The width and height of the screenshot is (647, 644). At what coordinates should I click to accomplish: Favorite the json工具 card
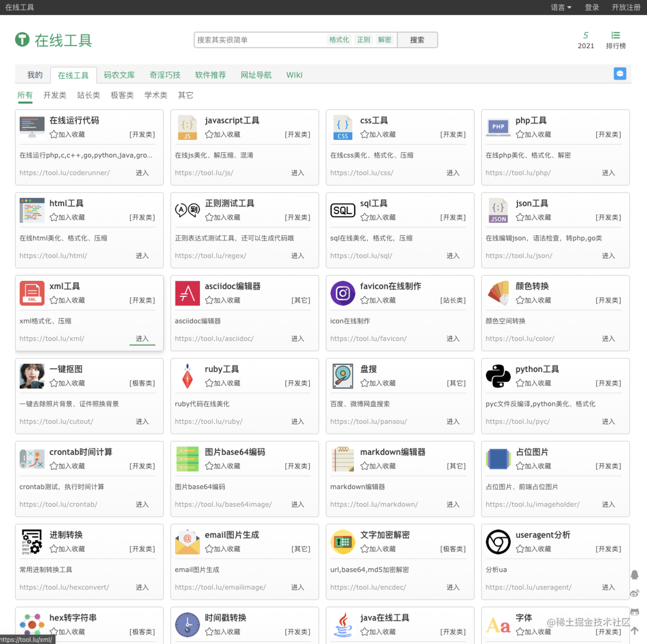coord(534,218)
